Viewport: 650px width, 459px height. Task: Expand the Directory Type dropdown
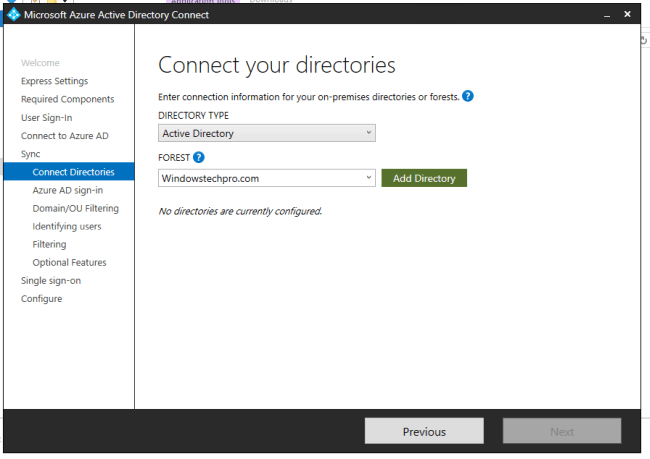[267, 133]
